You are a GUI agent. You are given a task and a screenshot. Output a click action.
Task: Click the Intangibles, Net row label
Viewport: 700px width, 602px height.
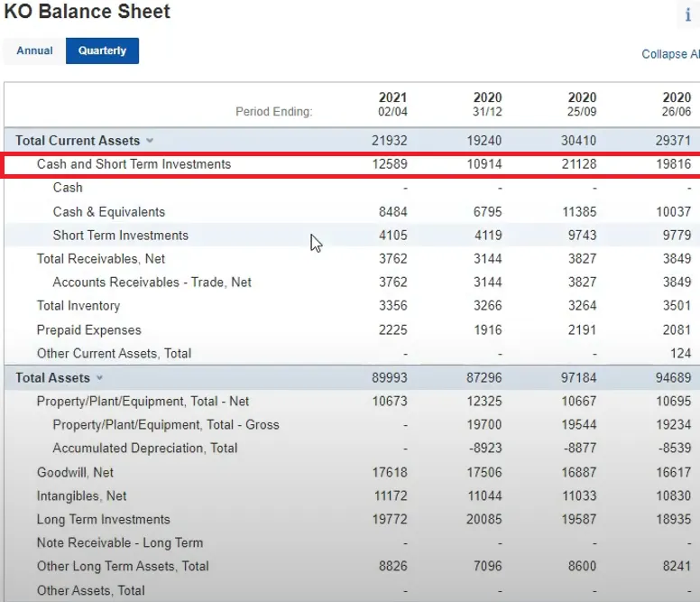[x=82, y=496]
